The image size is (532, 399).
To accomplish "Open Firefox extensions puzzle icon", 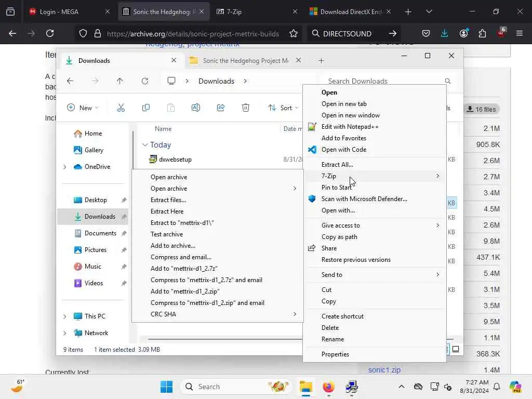I will click(482, 33).
